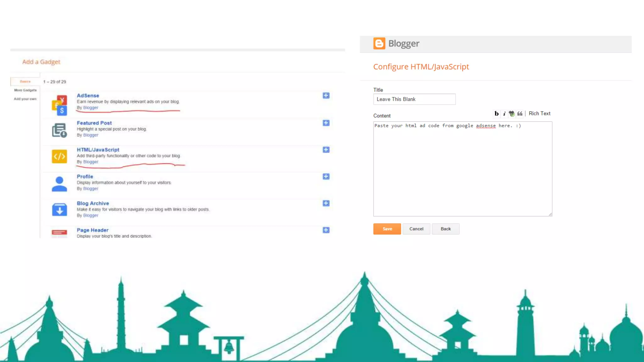Click the Title input field
Viewport: 644px width, 362px height.
pos(414,99)
